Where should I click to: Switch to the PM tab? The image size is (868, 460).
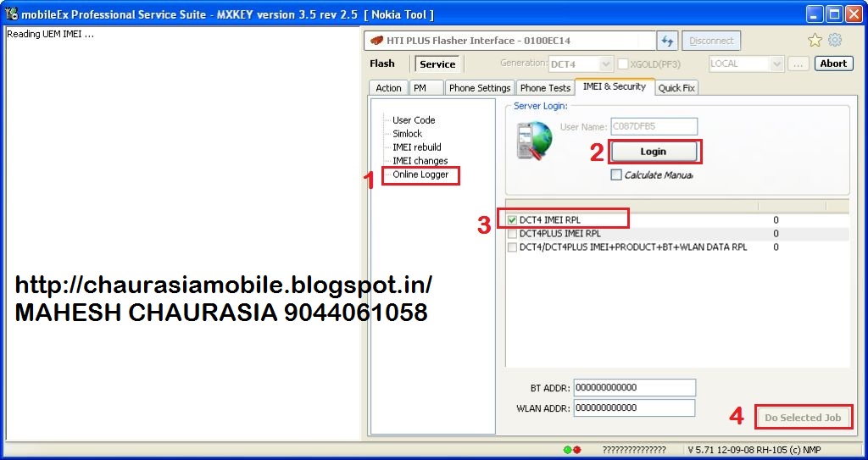coord(426,88)
